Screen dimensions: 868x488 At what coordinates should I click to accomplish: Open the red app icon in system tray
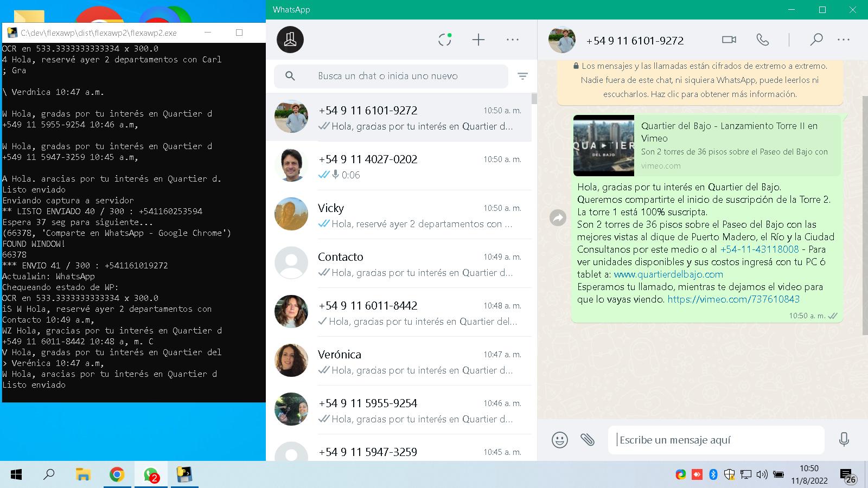tap(697, 475)
